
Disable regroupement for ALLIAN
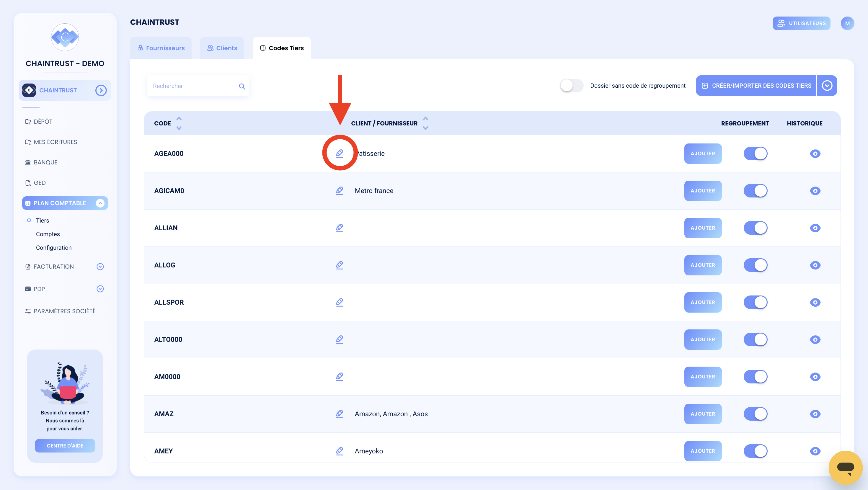point(755,228)
